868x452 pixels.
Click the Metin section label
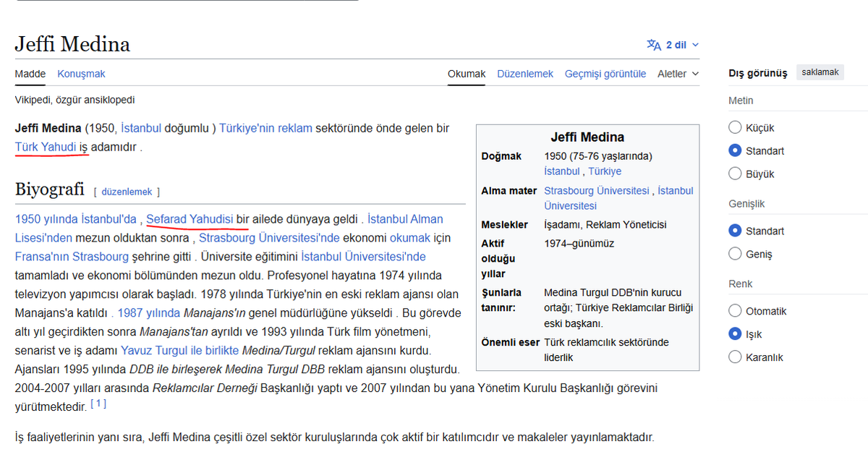point(741,101)
